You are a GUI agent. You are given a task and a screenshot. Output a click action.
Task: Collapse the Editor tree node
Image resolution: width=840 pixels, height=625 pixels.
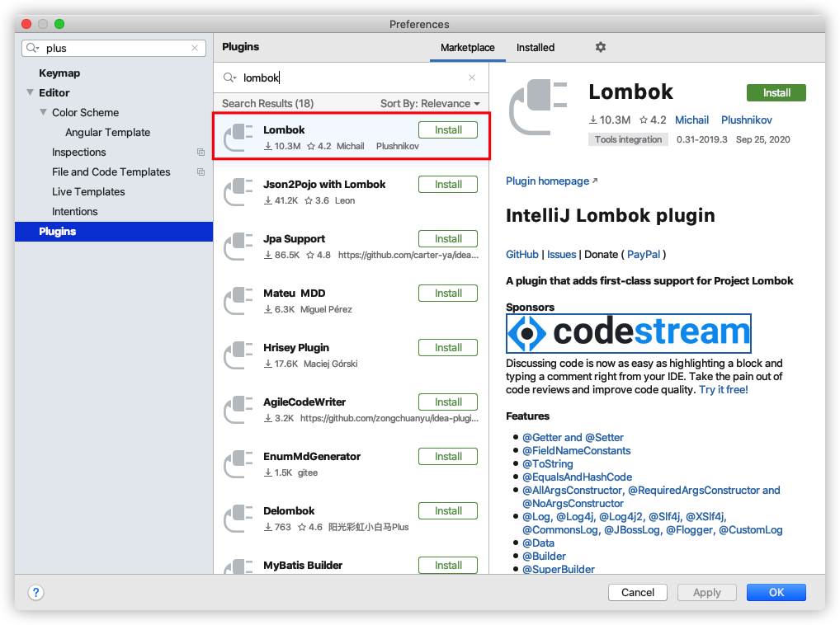point(30,92)
